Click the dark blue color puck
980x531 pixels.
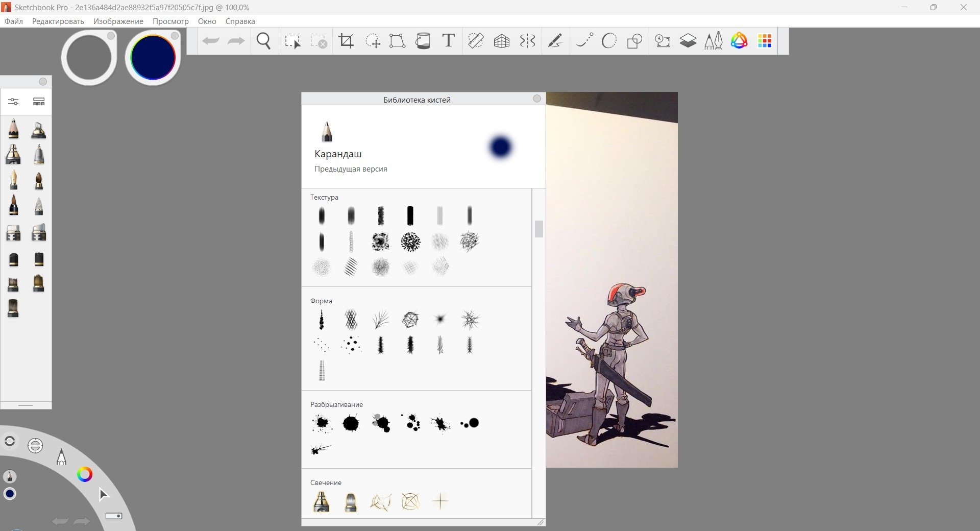tap(153, 57)
